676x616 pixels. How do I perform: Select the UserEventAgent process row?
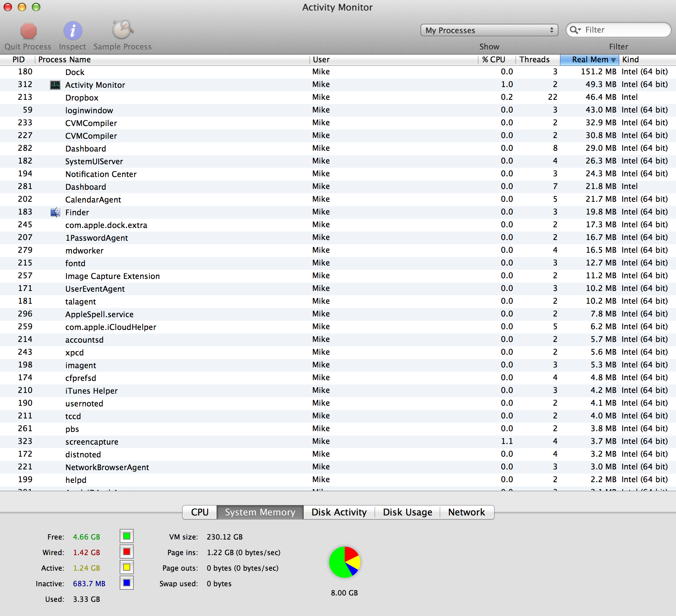coord(338,289)
